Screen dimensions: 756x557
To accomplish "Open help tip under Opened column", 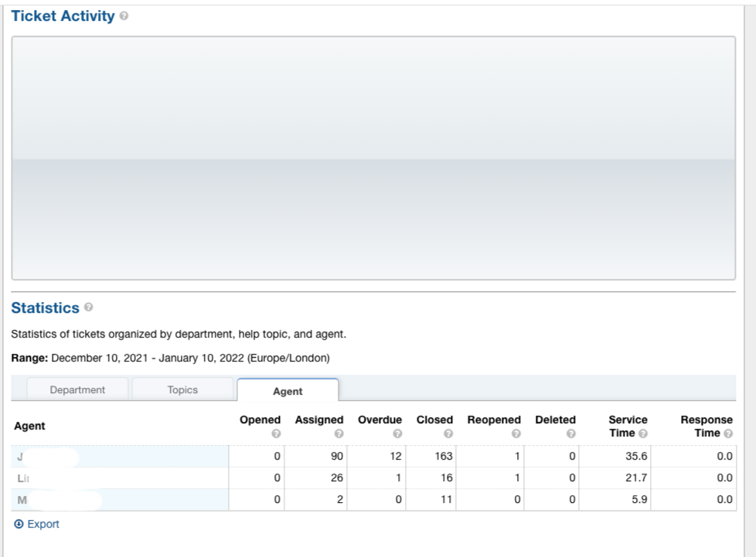I will click(276, 433).
